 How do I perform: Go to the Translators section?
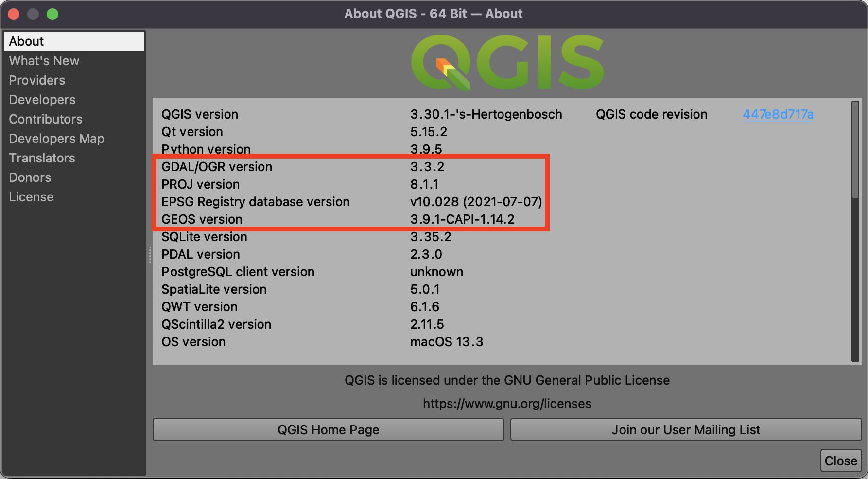[x=42, y=158]
